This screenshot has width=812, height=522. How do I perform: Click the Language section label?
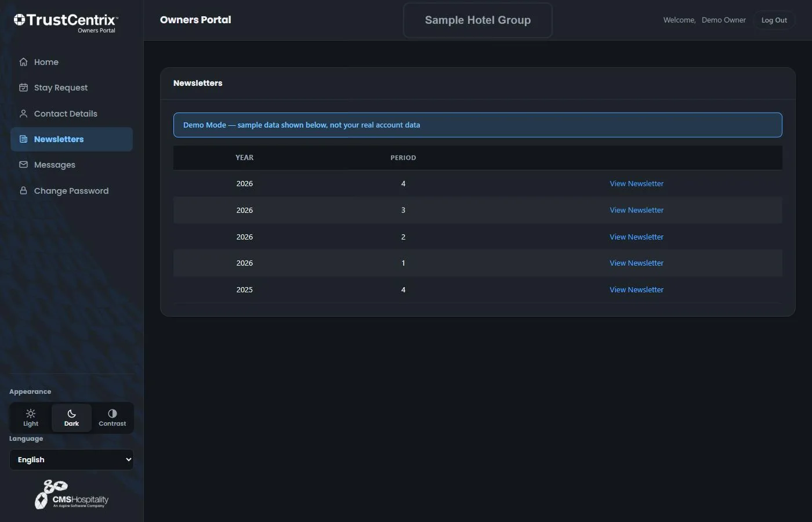26,438
